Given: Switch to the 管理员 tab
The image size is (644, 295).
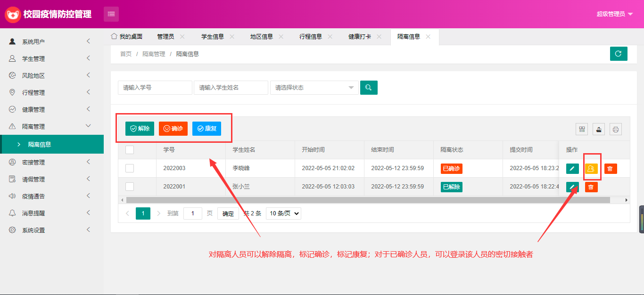Looking at the screenshot, I should (165, 36).
